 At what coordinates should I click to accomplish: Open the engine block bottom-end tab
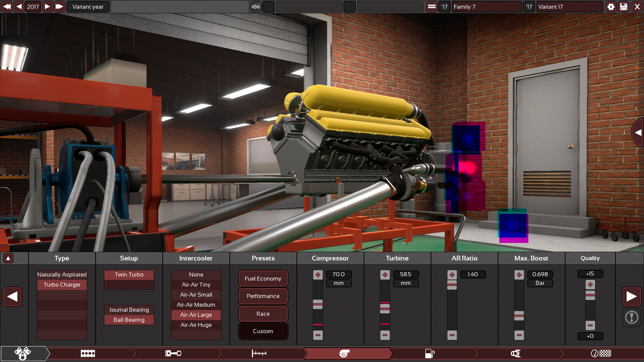(88, 353)
